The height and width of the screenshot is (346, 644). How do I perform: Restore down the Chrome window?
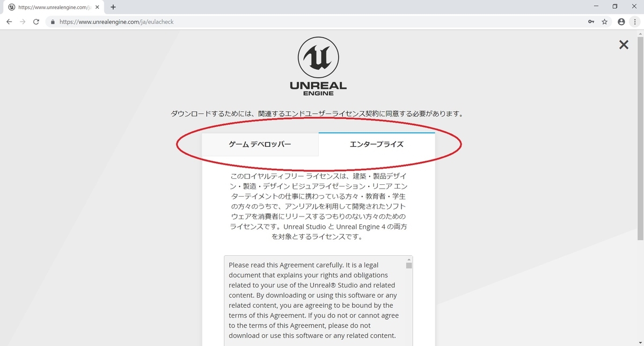[x=615, y=6]
